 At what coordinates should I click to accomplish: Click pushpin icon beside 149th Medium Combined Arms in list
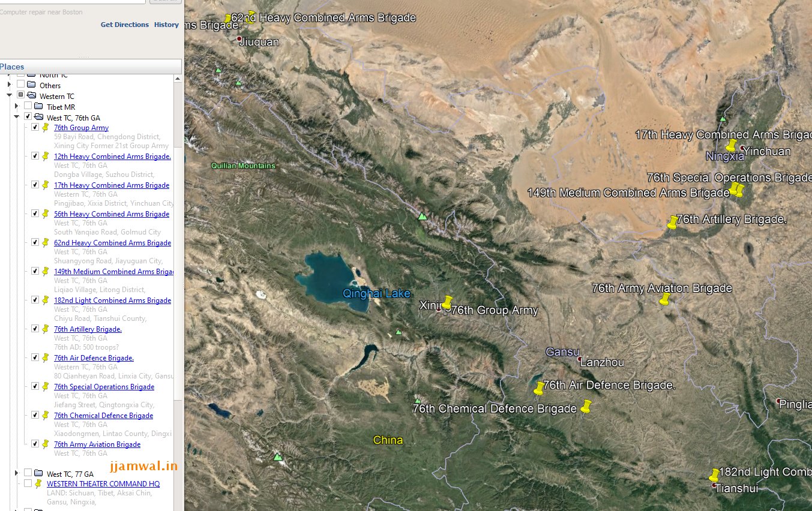pyautogui.click(x=46, y=271)
